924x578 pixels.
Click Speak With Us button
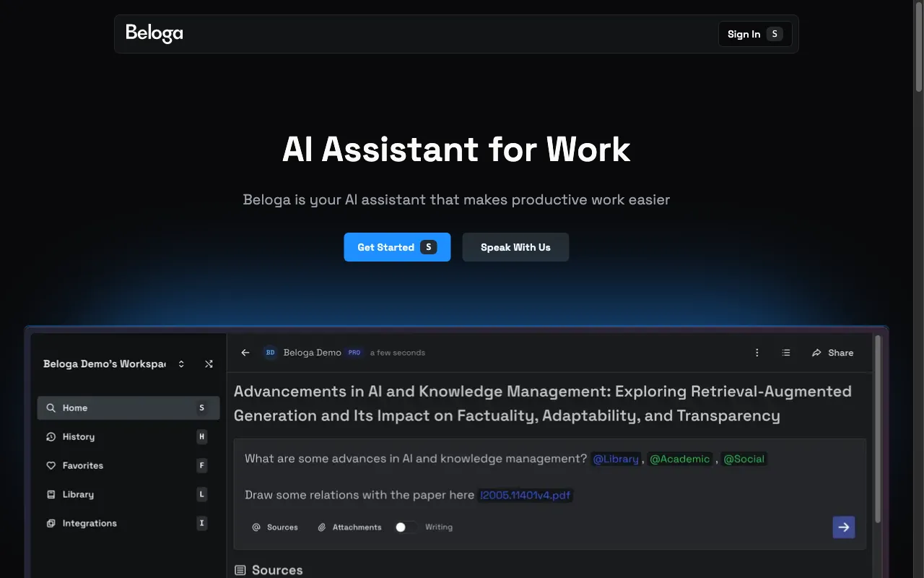[x=515, y=247]
